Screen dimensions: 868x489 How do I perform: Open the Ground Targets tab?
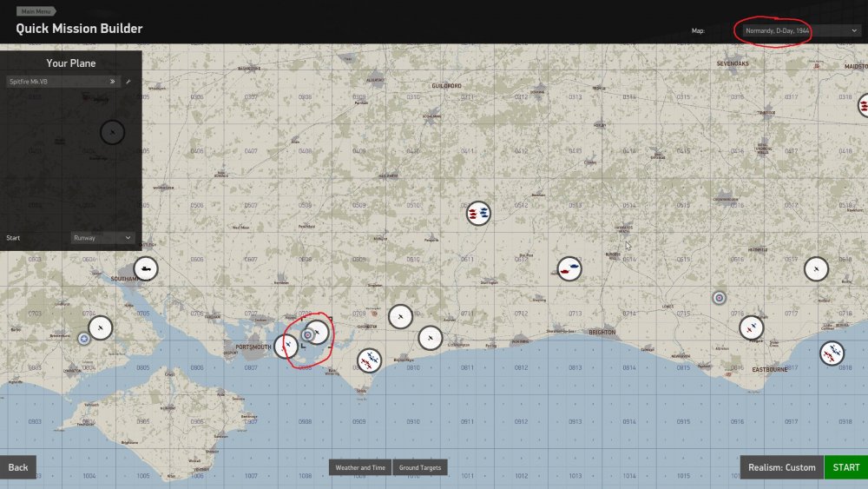click(419, 467)
